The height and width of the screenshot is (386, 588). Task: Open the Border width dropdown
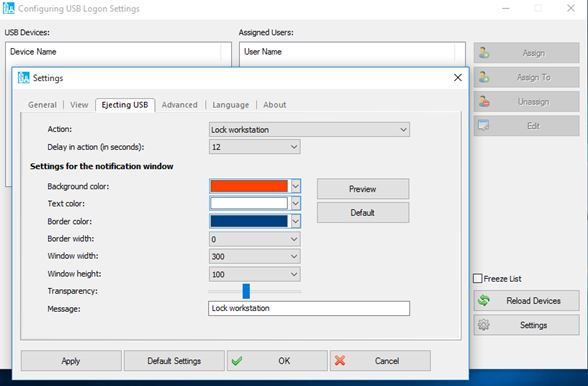(254, 239)
